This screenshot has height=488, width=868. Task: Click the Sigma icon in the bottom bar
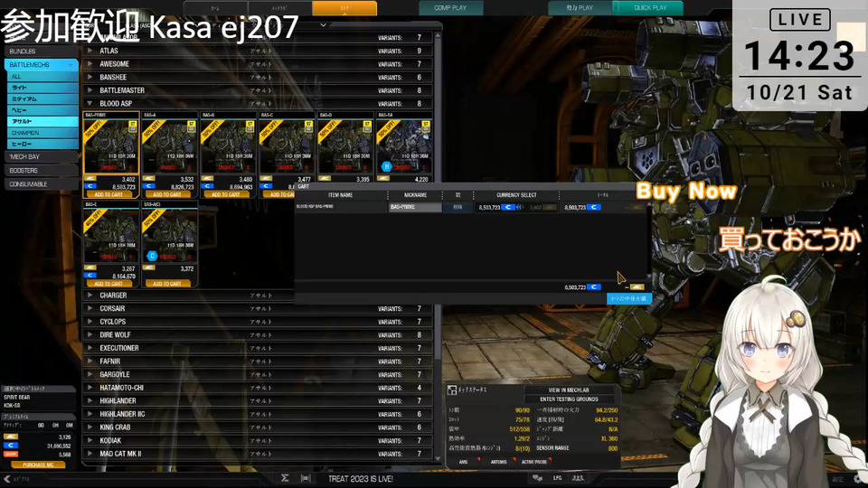click(x=285, y=478)
